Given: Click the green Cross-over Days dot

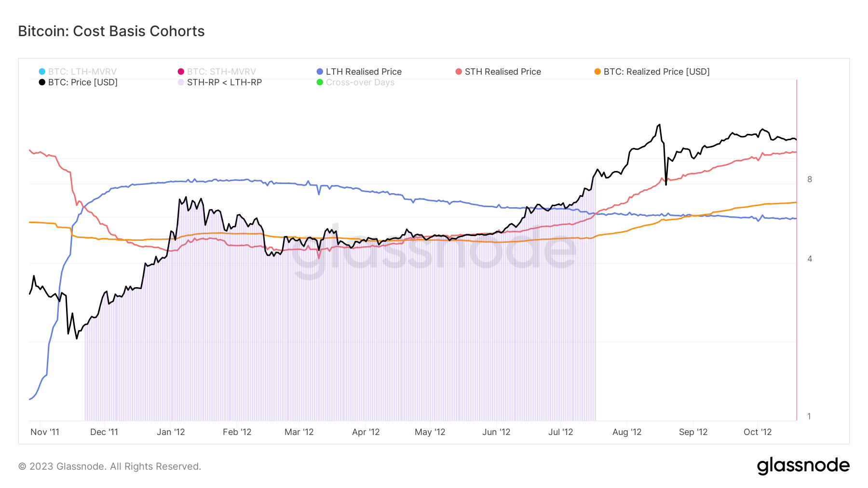Looking at the screenshot, I should point(320,82).
